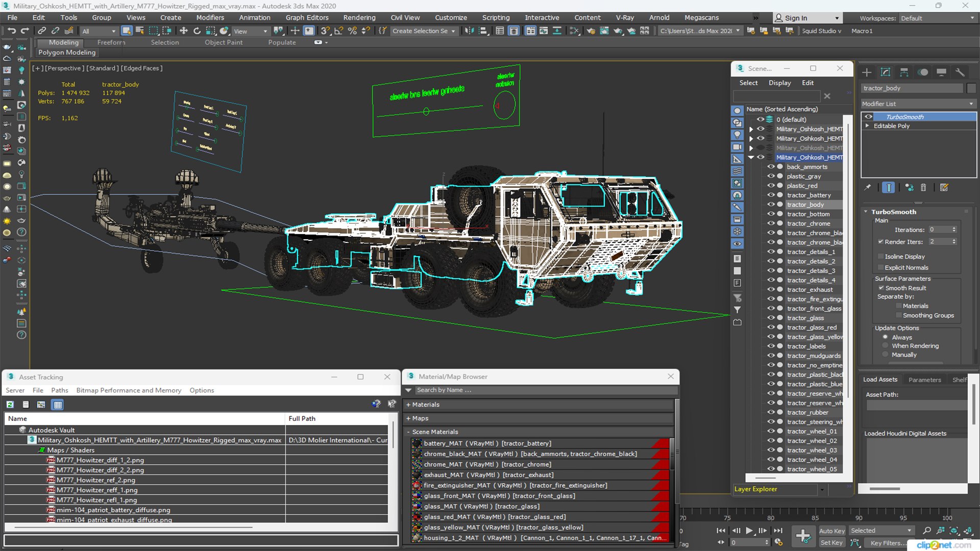
Task: Open the Utilities wrench panel
Action: point(960,72)
